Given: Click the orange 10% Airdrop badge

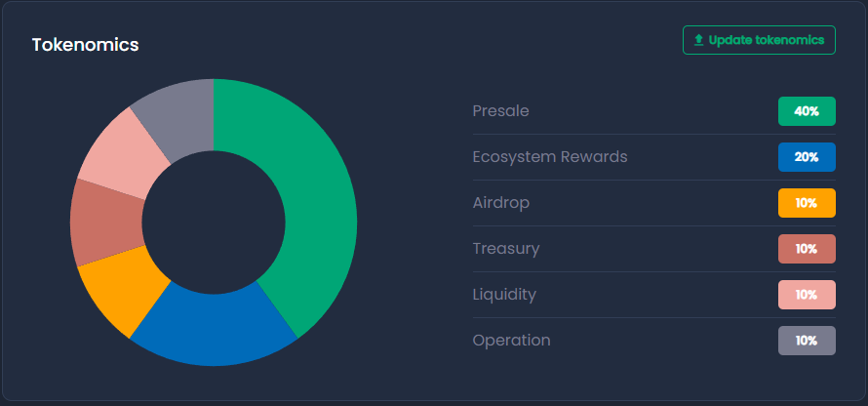Looking at the screenshot, I should [807, 203].
